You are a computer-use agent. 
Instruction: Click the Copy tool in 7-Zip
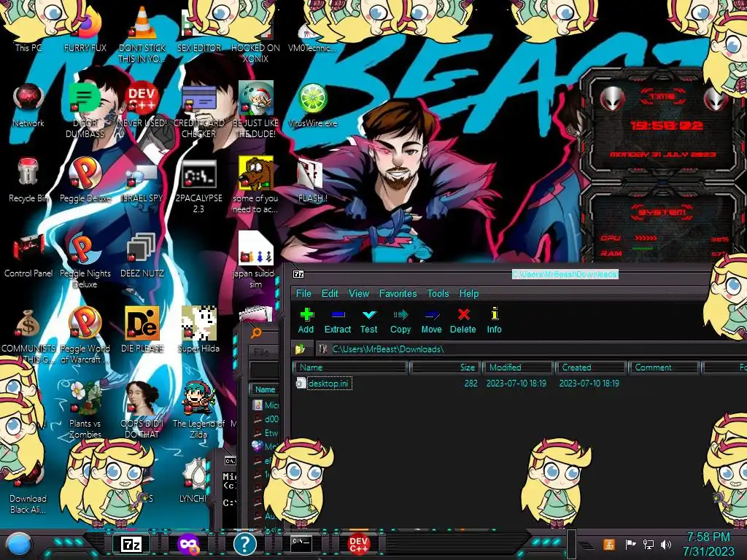400,321
